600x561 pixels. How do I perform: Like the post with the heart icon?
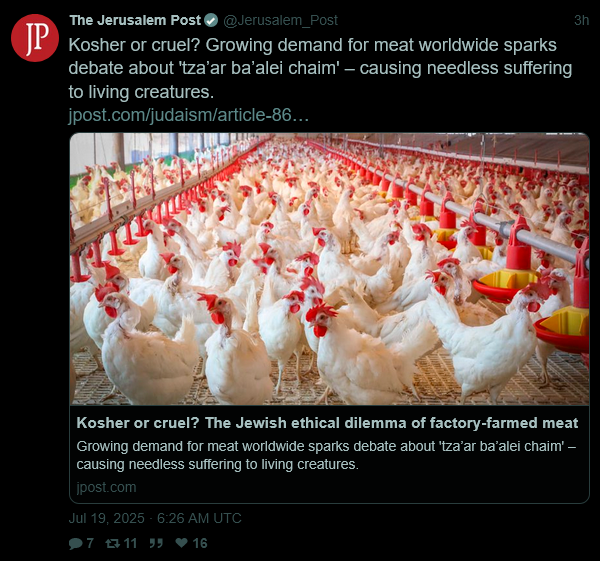point(181,543)
